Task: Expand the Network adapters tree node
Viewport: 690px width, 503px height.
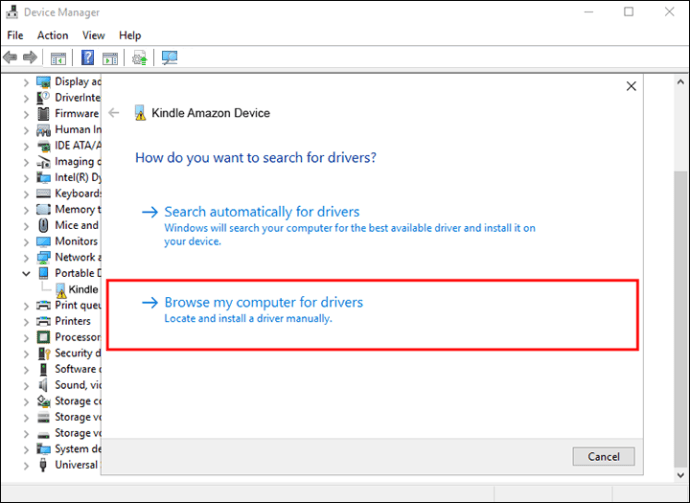Action: [26, 257]
